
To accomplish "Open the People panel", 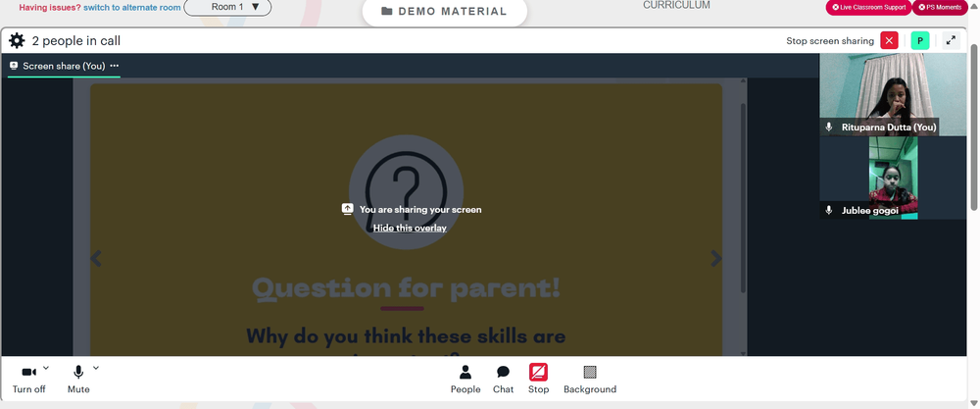I will [x=465, y=380].
